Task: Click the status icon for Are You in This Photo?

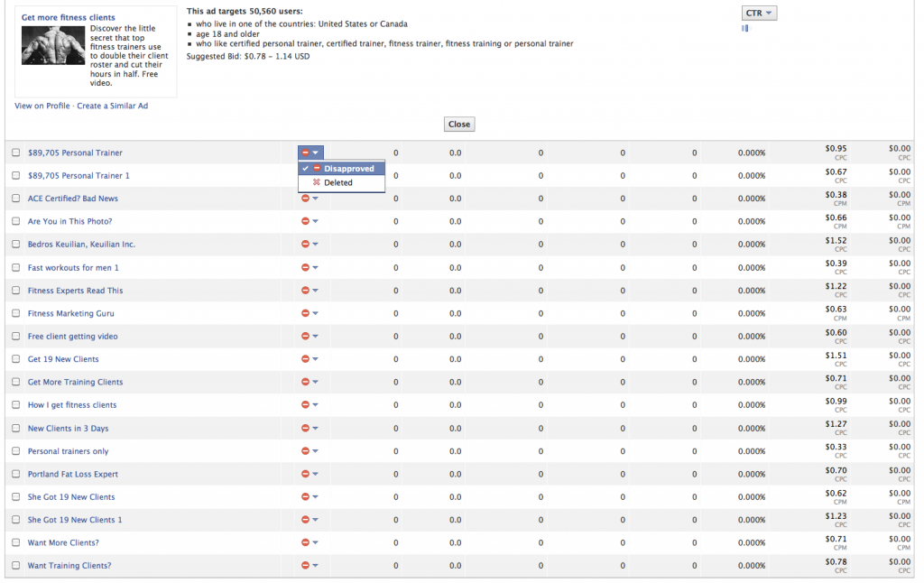Action: 305,221
